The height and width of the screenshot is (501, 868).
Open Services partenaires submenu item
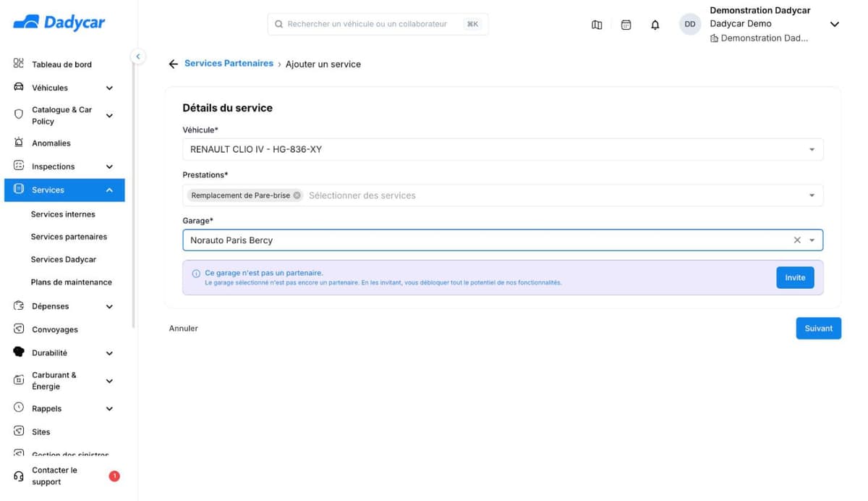(69, 237)
